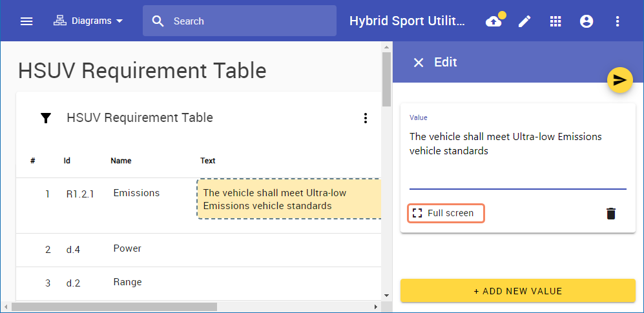Click the Add New Value button
This screenshot has height=313, width=644.
517,291
